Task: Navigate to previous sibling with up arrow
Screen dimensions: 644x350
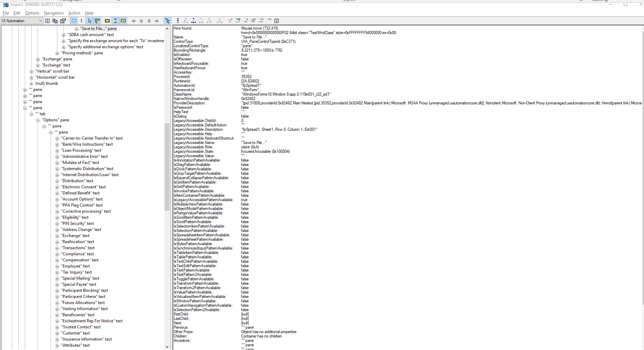Action: pos(141,20)
